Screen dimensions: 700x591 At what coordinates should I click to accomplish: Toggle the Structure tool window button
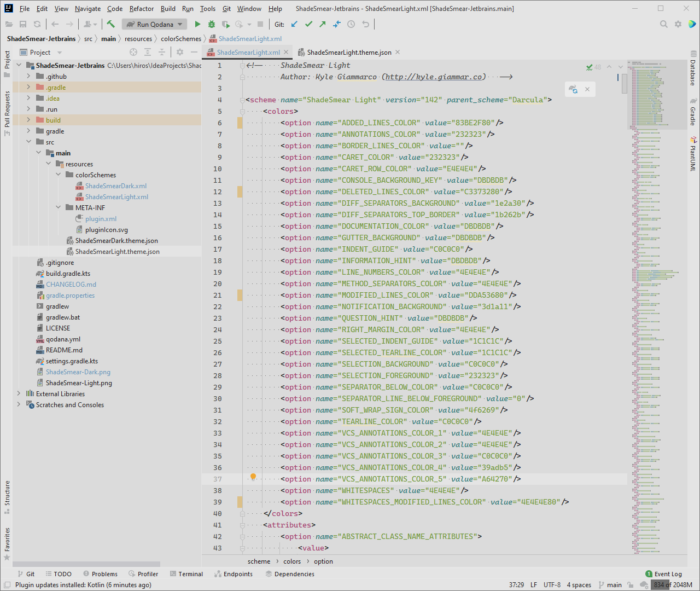pyautogui.click(x=7, y=497)
